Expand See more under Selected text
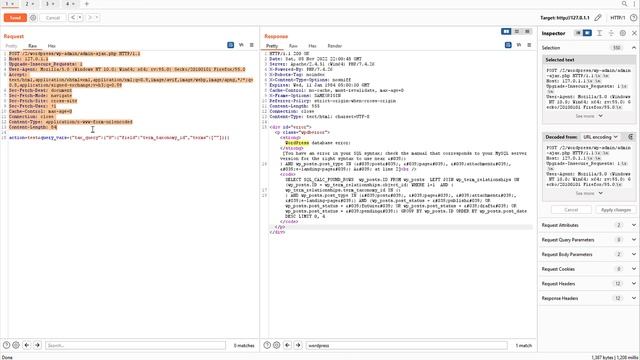 pyautogui.click(x=589, y=116)
